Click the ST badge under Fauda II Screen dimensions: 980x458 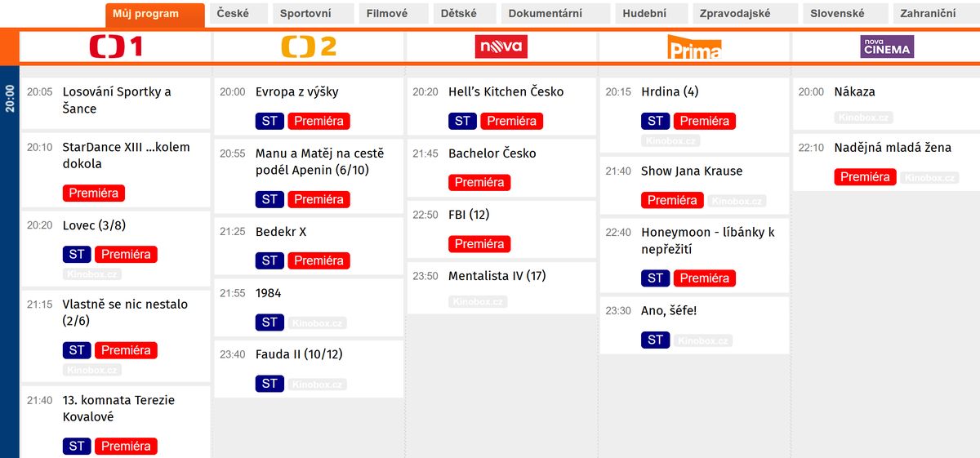(x=269, y=384)
